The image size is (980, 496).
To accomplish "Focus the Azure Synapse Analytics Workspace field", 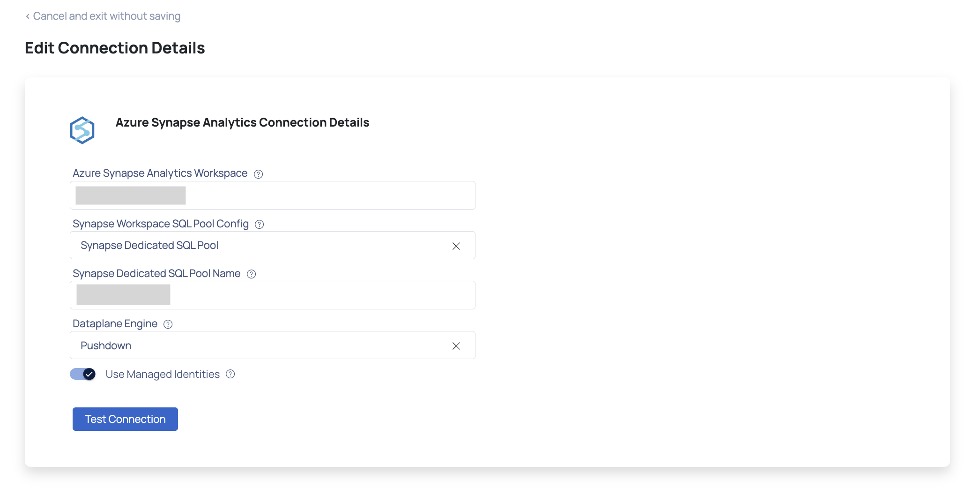I will (x=273, y=195).
